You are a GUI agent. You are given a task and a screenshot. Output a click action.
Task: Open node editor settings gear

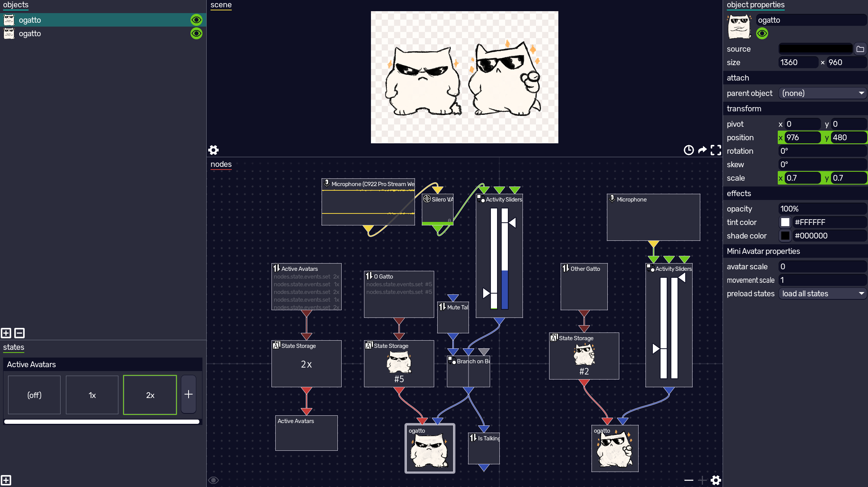coord(716,480)
